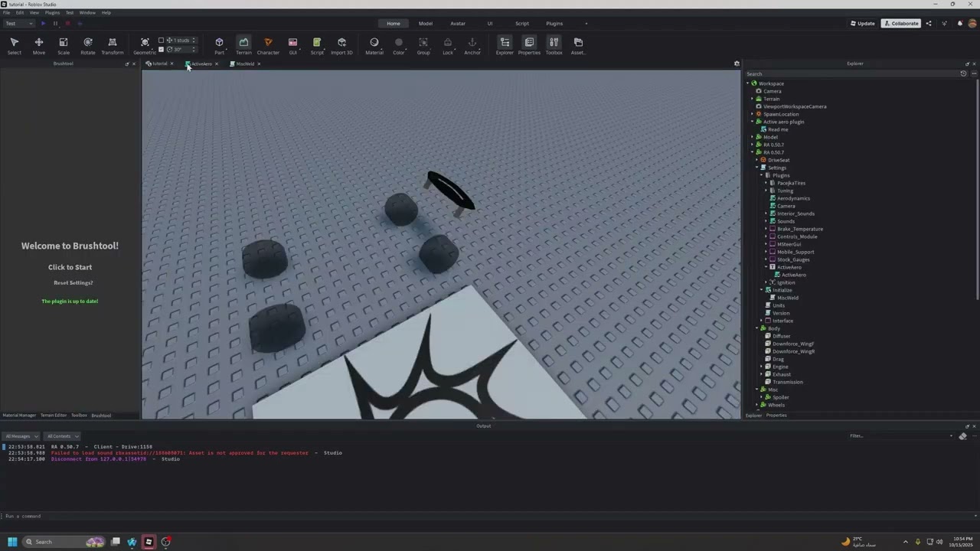Screen dimensions: 980x551
Task: Open Windows Start menu
Action: [x=12, y=542]
